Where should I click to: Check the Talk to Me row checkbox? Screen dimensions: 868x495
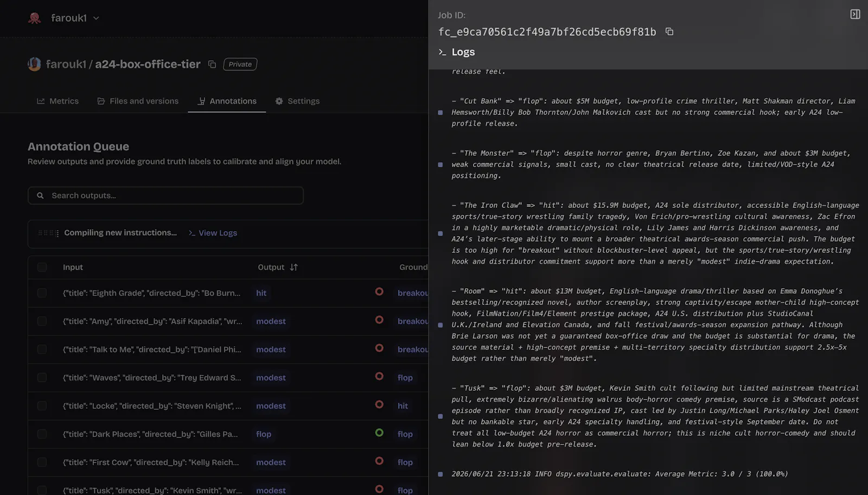[42, 350]
